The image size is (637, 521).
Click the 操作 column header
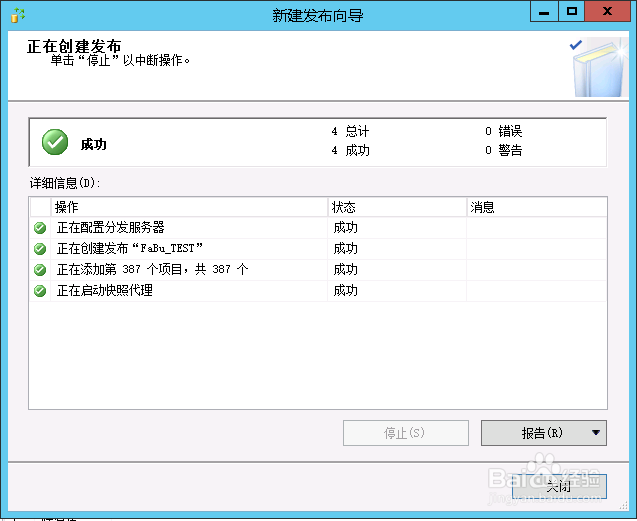[189, 207]
